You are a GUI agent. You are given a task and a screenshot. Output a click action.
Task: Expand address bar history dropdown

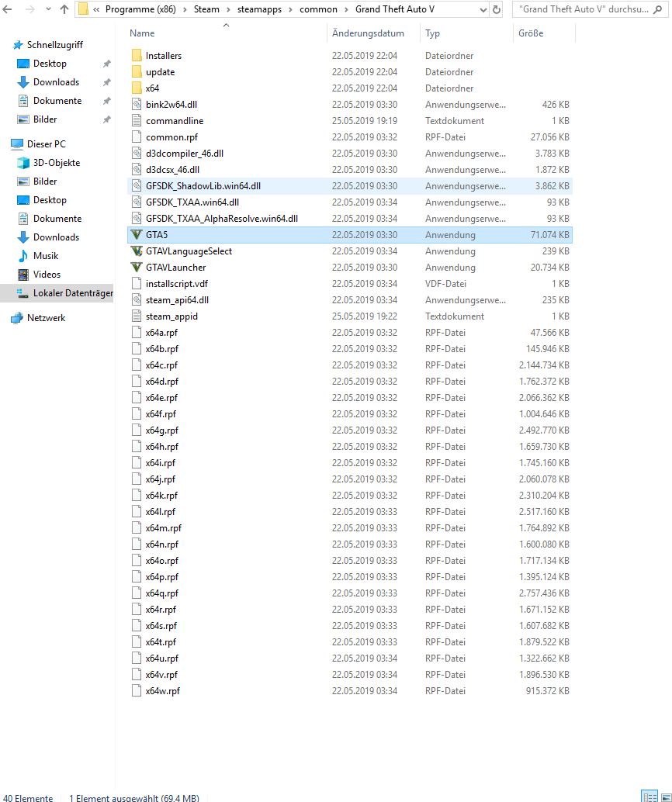[483, 9]
